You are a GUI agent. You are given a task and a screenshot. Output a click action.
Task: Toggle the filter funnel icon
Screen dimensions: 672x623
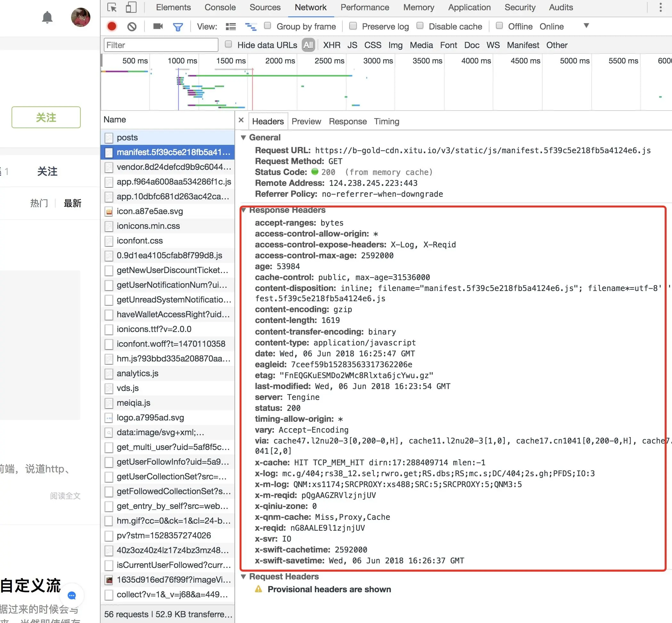[x=177, y=27]
